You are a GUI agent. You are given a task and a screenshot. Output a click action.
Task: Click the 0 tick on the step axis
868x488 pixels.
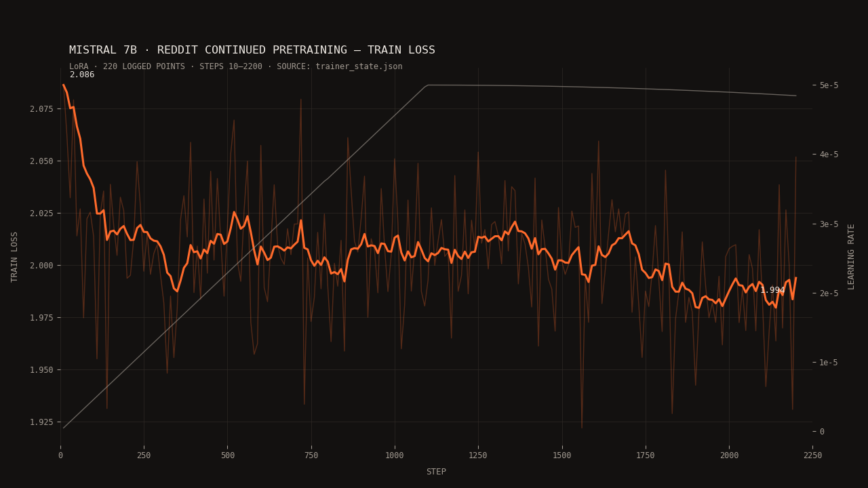coord(60,456)
